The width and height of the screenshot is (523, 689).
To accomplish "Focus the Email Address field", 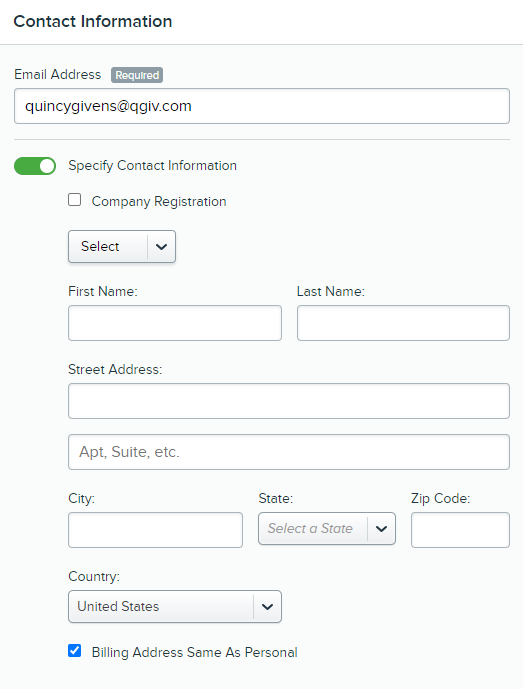I will point(262,106).
